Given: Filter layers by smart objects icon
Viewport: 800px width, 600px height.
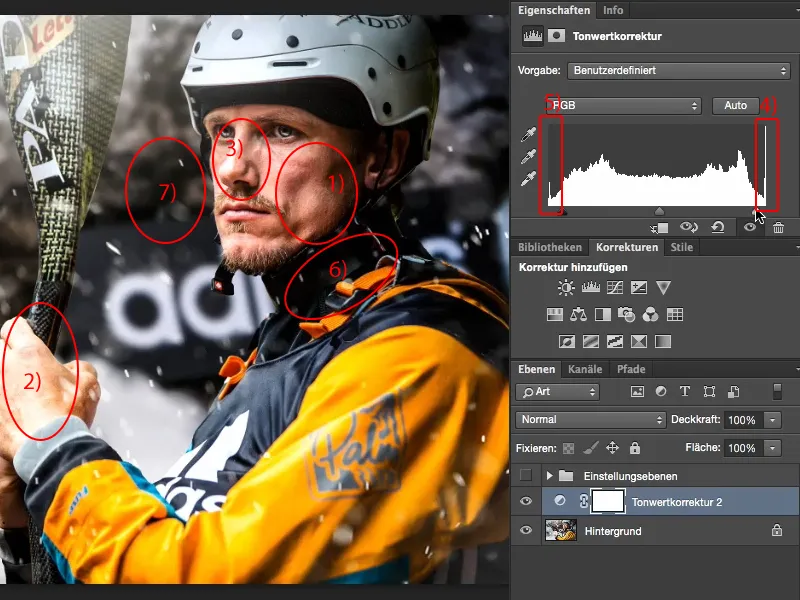Looking at the screenshot, I should pos(733,391).
